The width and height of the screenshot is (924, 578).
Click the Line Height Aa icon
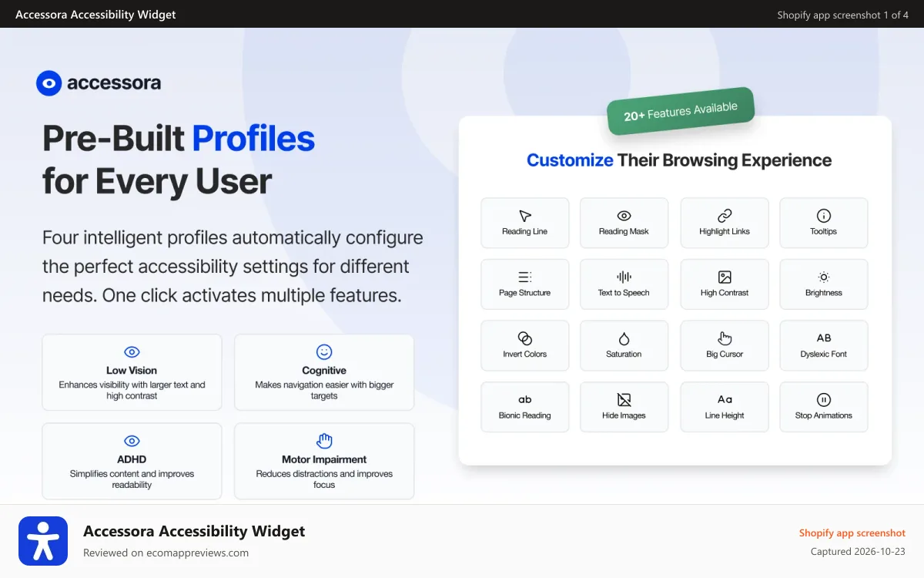[x=725, y=400]
